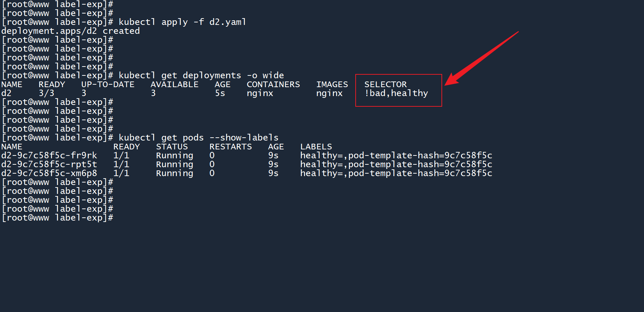
Task: Click the labels text of pod rpt5t
Action: (x=396, y=164)
